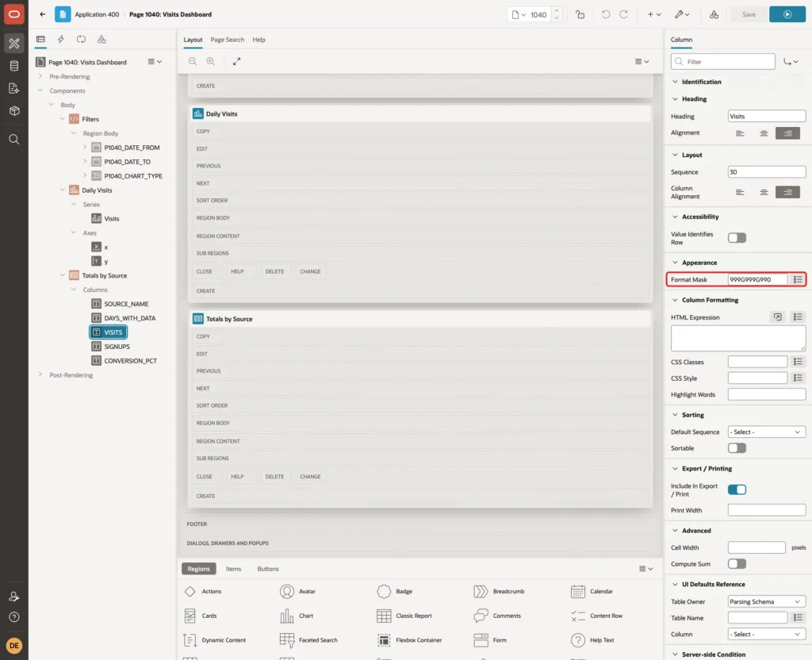Open the Table Owner dropdown
812x660 pixels.
(x=767, y=601)
